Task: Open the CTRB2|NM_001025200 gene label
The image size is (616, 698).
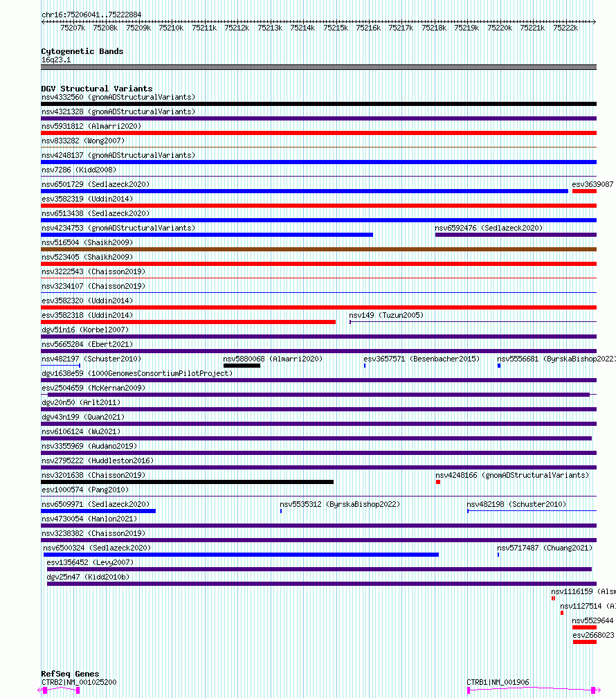Action: (x=79, y=682)
